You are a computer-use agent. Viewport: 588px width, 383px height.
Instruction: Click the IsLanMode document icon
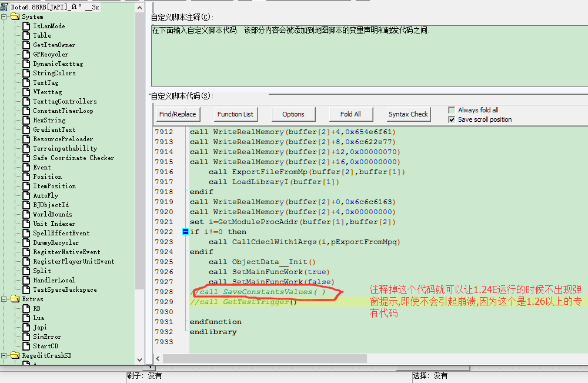point(26,26)
